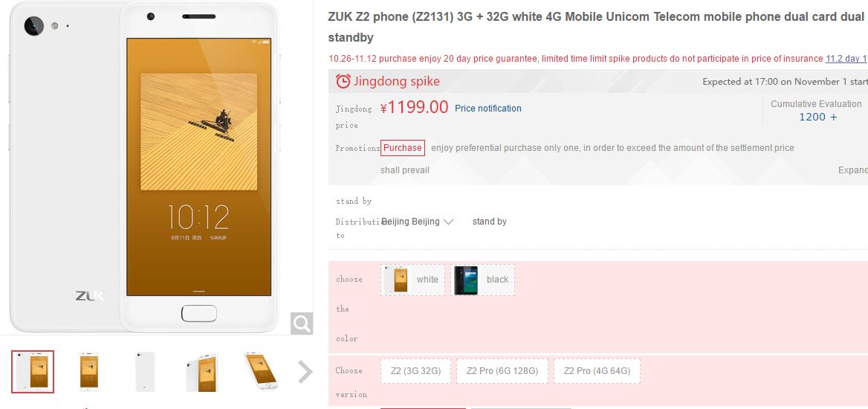Click the Jingdong spike alarm clock icon
The height and width of the screenshot is (409, 868).
(343, 82)
